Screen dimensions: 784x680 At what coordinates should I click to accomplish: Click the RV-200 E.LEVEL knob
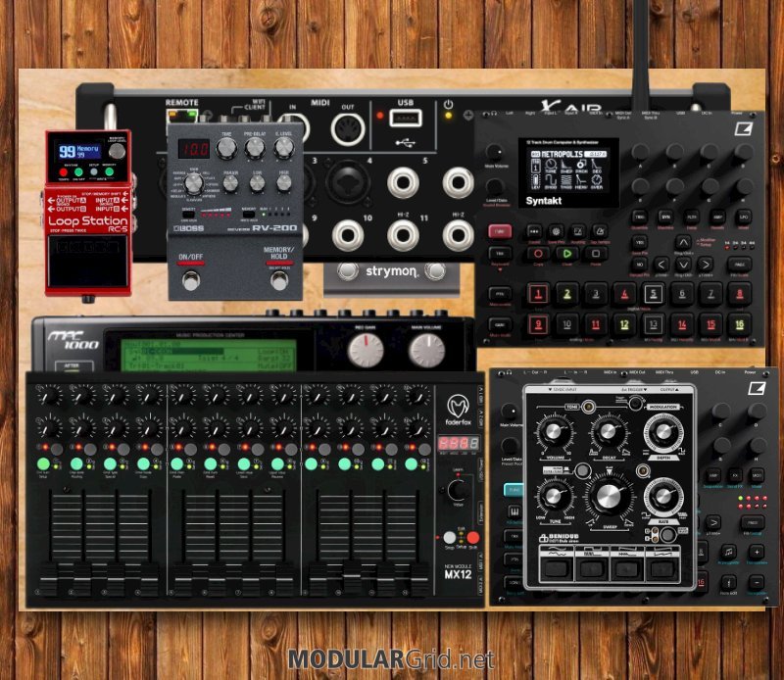click(284, 148)
